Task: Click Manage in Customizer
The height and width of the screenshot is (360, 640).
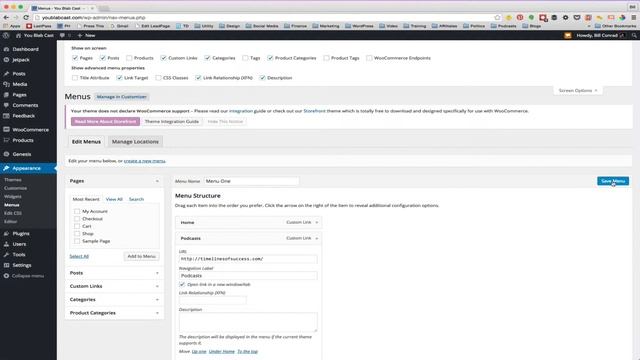Action: [122, 97]
